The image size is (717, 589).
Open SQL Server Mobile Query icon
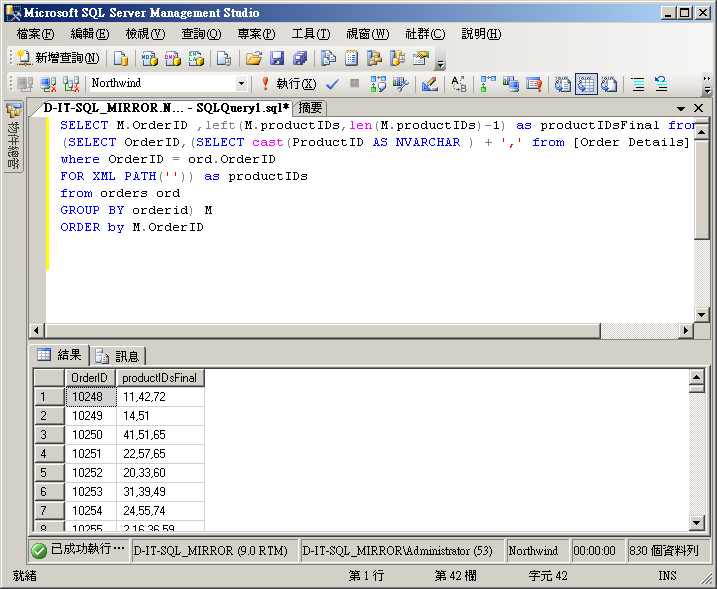[x=224, y=58]
